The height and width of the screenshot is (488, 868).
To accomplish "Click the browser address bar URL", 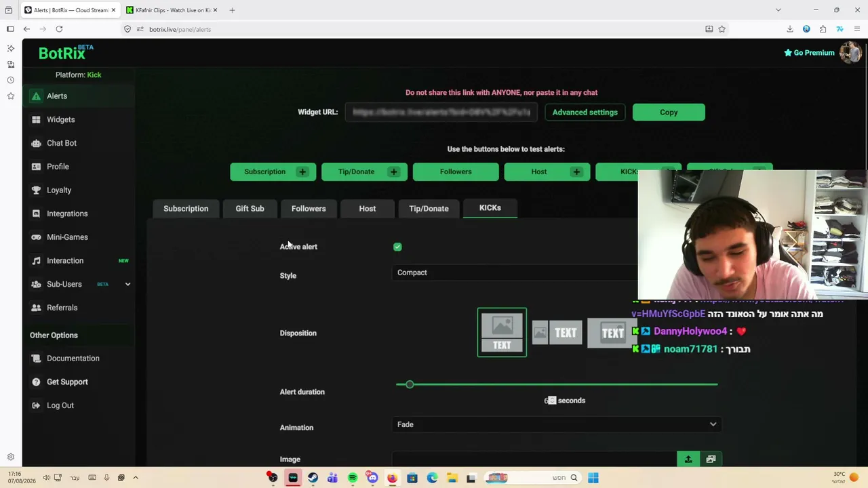I will (180, 29).
